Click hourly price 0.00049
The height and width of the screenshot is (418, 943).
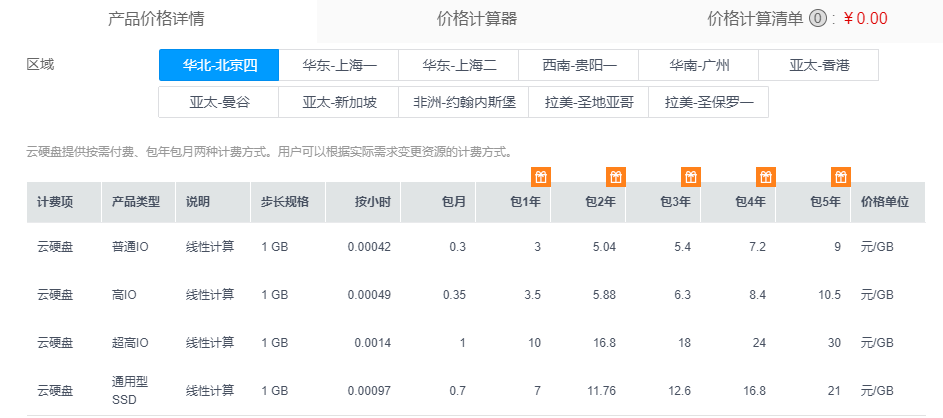(369, 295)
